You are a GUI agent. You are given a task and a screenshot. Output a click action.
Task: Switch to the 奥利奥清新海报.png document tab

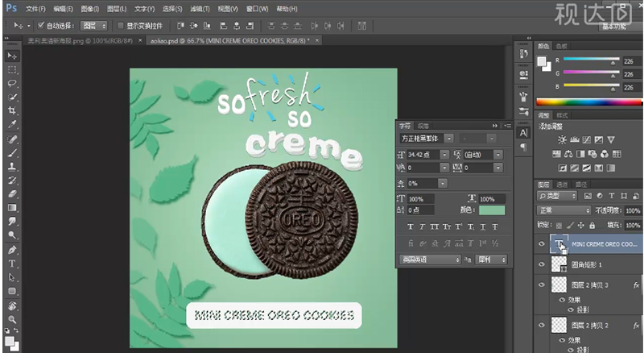80,41
